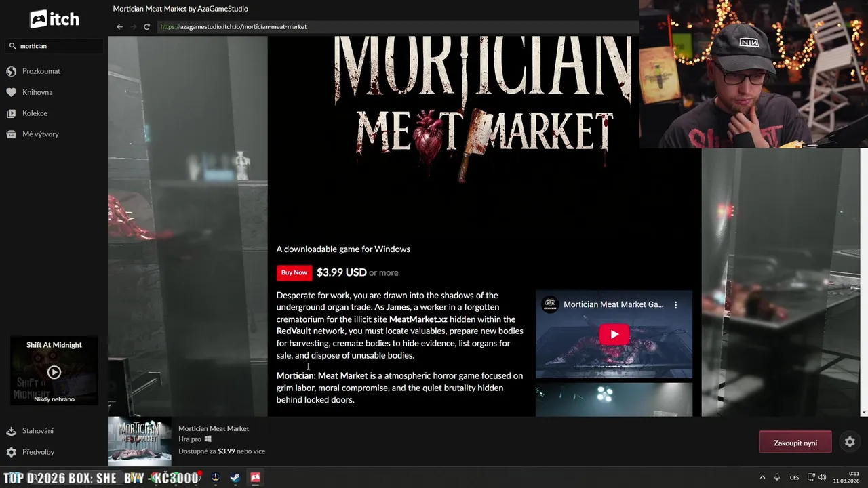Click the Mortician Meat Market title in bottom bar
Image resolution: width=868 pixels, height=488 pixels.
(214, 428)
